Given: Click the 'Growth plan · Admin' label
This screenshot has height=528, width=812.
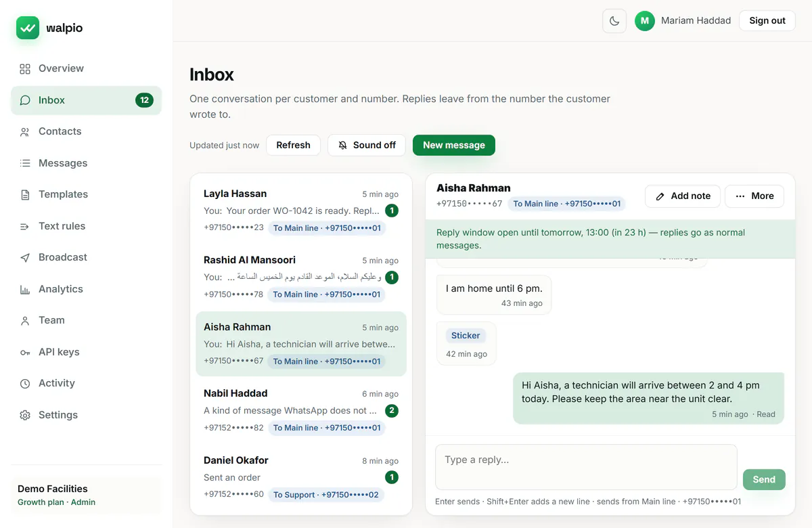Looking at the screenshot, I should (56, 502).
